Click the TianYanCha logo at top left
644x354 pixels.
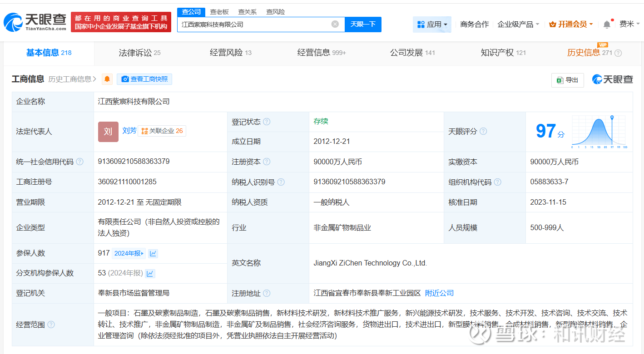pyautogui.click(x=35, y=22)
